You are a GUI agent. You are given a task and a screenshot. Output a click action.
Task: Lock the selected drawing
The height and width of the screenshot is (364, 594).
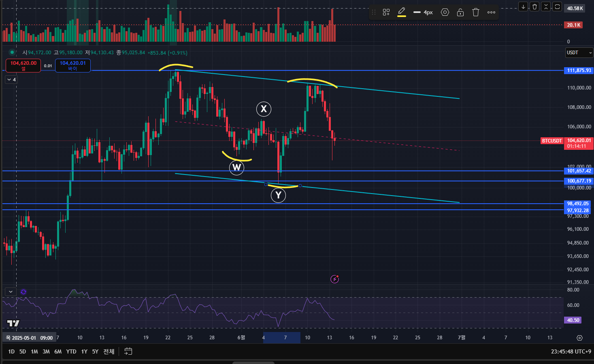pos(460,12)
